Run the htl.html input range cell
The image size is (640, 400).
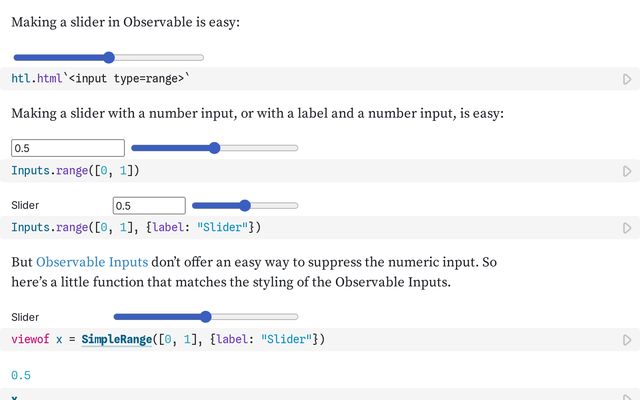pos(627,78)
